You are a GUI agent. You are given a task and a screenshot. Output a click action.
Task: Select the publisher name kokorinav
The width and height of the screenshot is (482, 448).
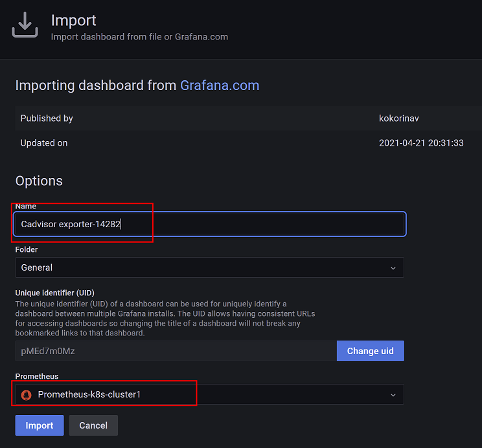click(399, 118)
